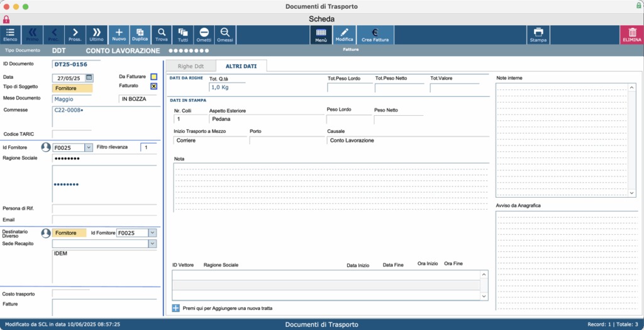Expand the Sede Recapito dropdown
Screen dimensions: 644x330
tap(152, 244)
